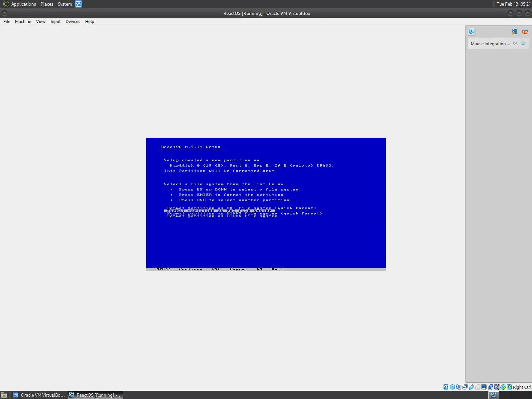Open the Places menu in top panel
This screenshot has height=399, width=532.
click(x=47, y=4)
